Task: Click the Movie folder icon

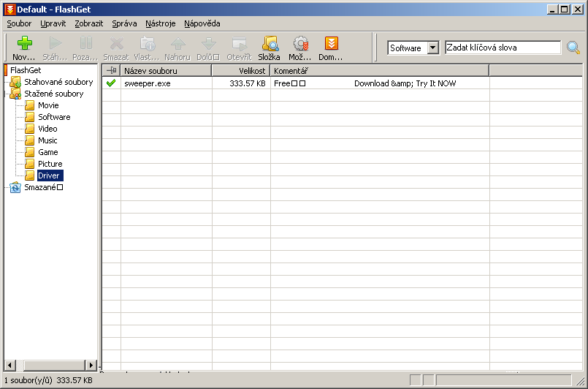Action: [x=30, y=105]
